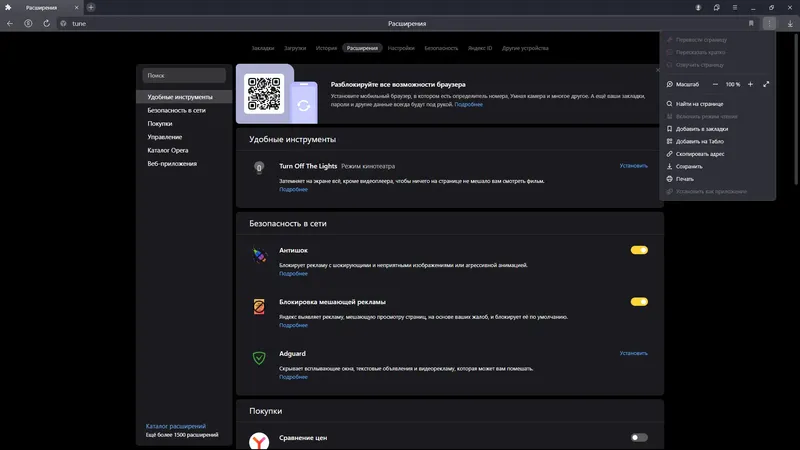The height and width of the screenshot is (450, 800).
Task: Click the 100 % zoom value
Action: coord(733,84)
